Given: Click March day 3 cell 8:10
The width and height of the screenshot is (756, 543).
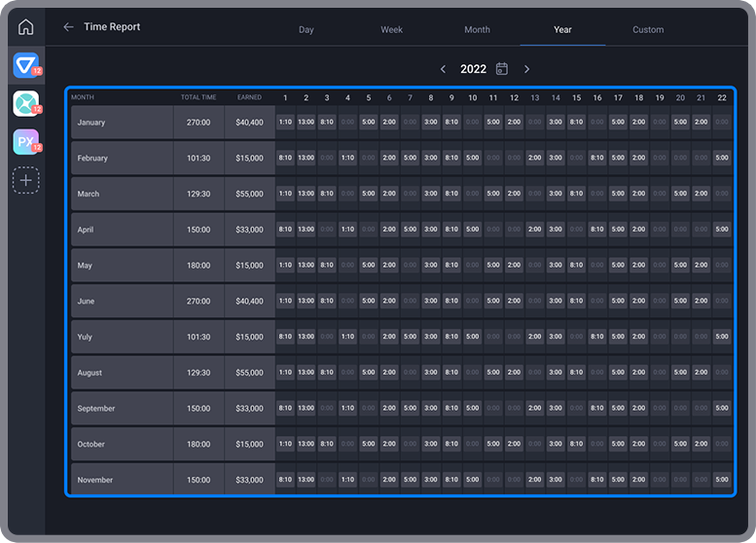Looking at the screenshot, I should [x=327, y=194].
